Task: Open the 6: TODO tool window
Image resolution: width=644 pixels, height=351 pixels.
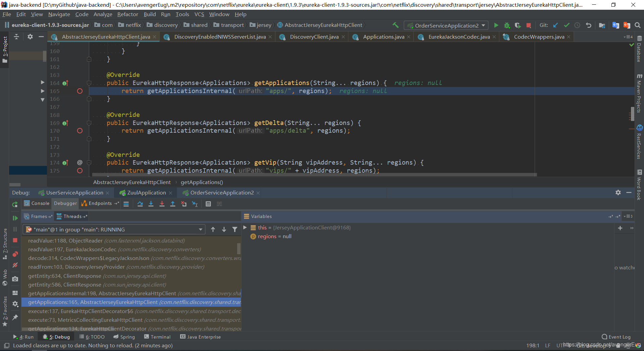Action: tap(92, 337)
